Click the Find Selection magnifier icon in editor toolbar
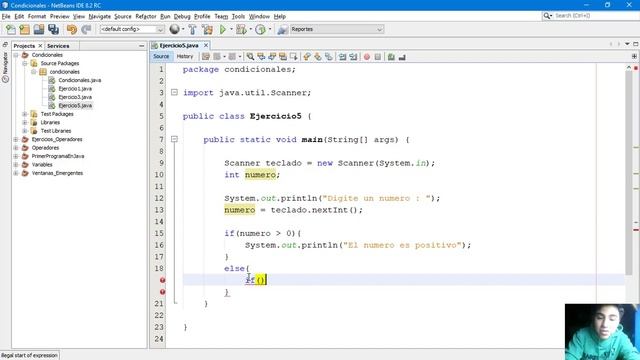 250,57
